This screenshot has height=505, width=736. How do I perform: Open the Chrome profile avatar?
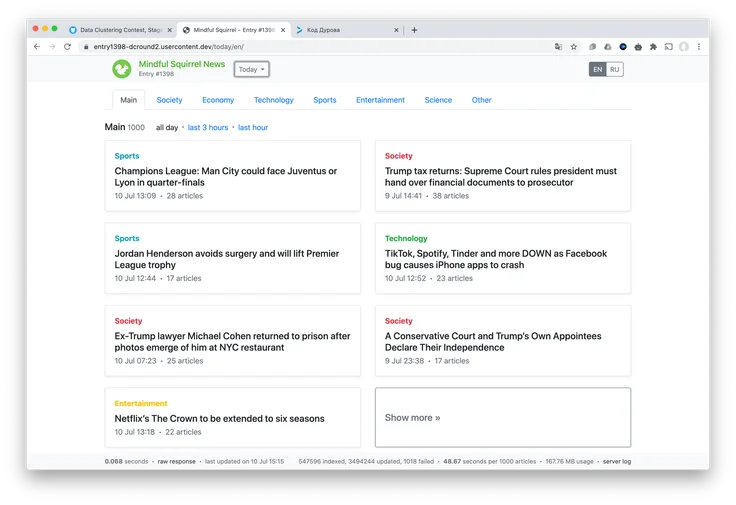pos(684,46)
